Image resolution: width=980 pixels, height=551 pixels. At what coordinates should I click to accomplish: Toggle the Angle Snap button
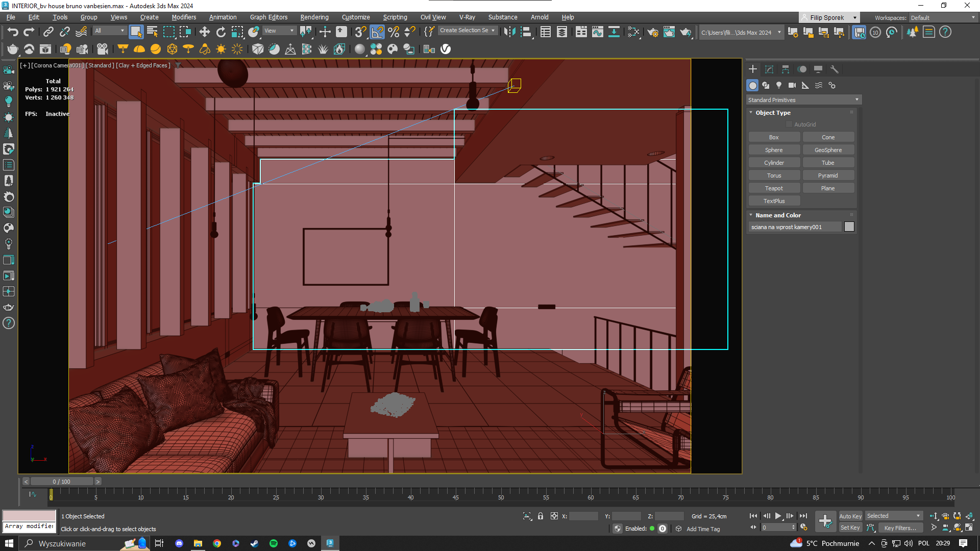click(377, 32)
